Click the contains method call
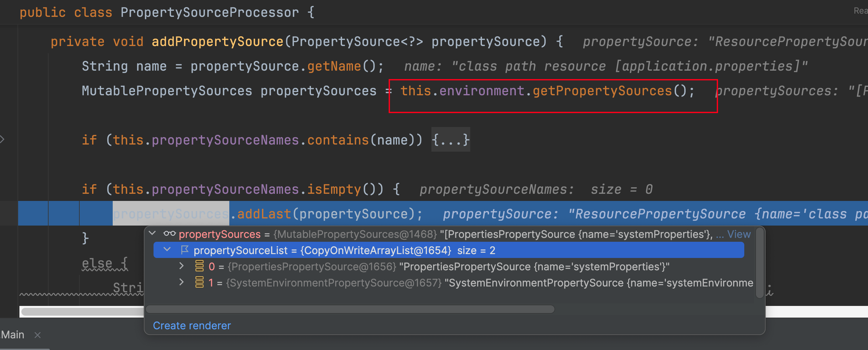This screenshot has width=868, height=350. 338,140
